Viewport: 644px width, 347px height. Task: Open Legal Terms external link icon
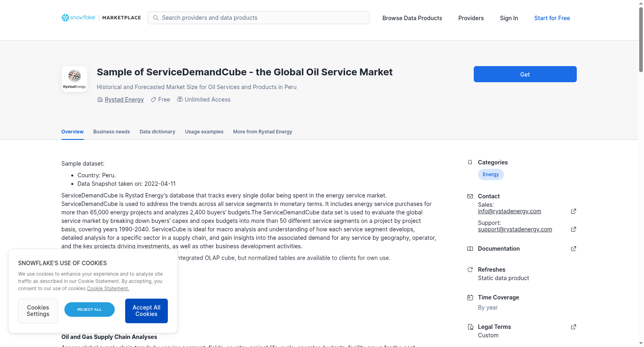(574, 327)
